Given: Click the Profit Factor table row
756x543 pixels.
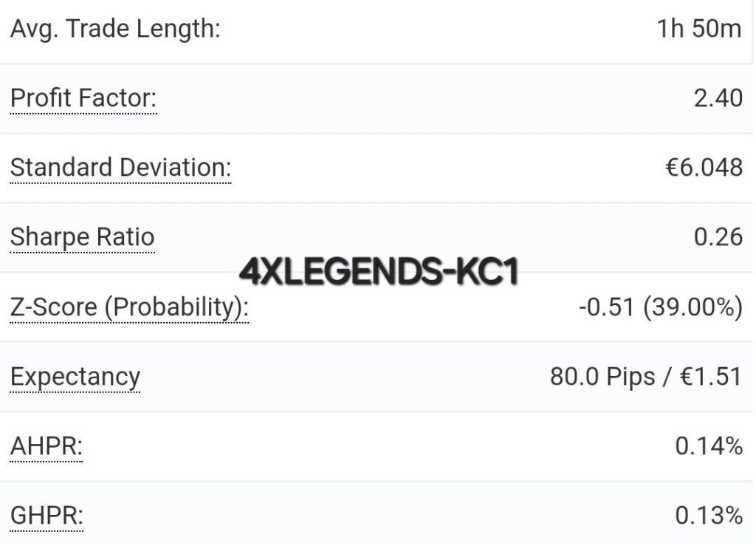Looking at the screenshot, I should click(377, 98).
